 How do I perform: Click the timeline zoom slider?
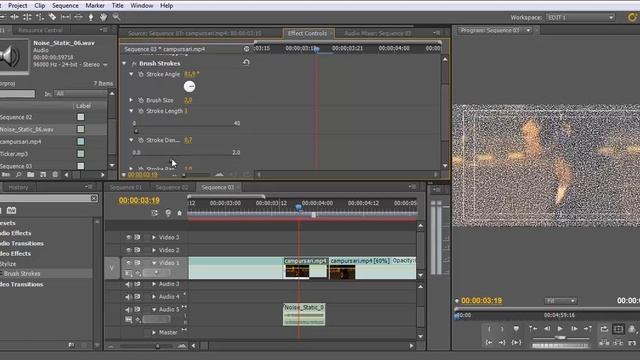coord(158,346)
